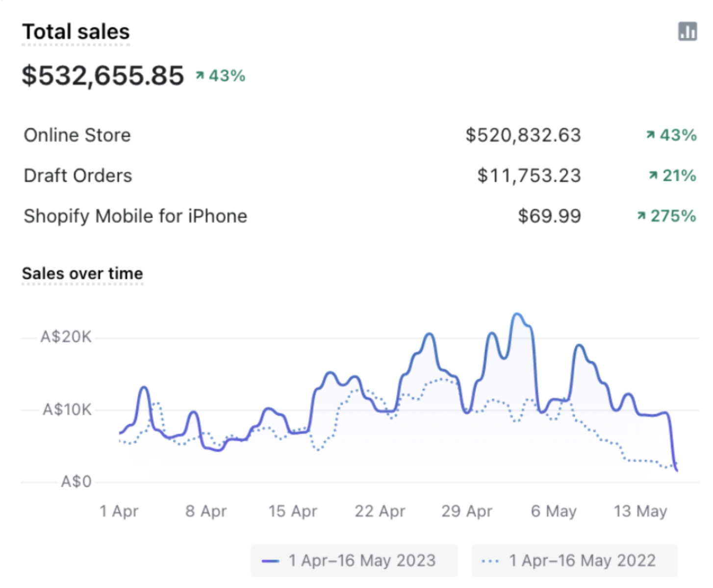Click the 6 May axis label
Viewport: 713px width, 588px height.
554,511
